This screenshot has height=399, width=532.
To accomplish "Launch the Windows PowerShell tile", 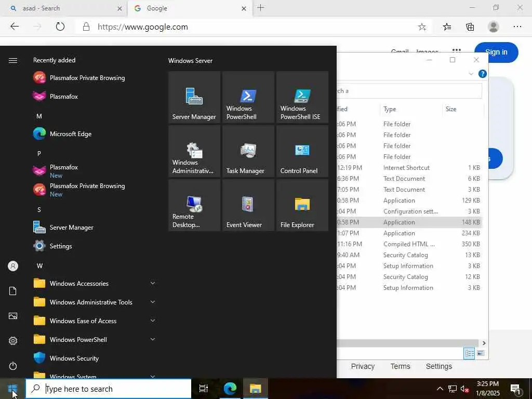I will coord(248,97).
